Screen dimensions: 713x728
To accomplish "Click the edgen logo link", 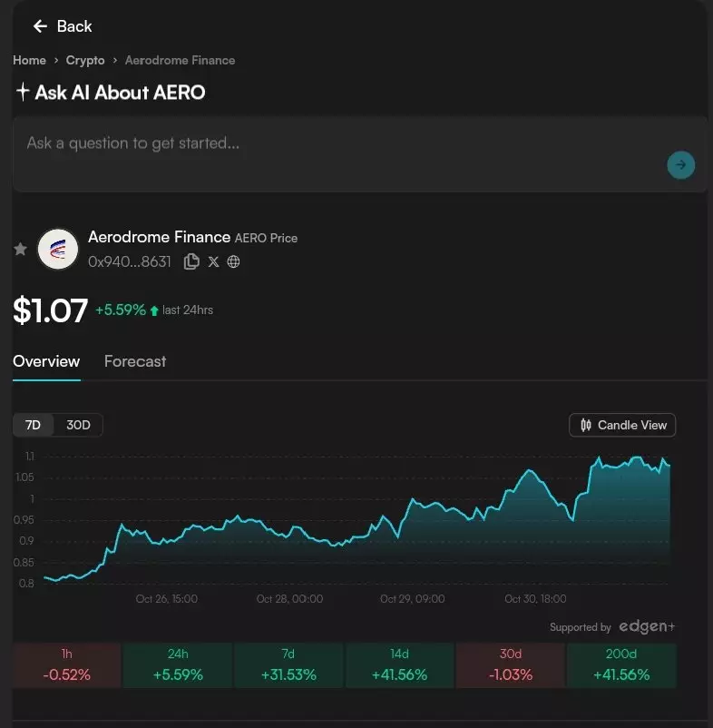I will point(647,626).
